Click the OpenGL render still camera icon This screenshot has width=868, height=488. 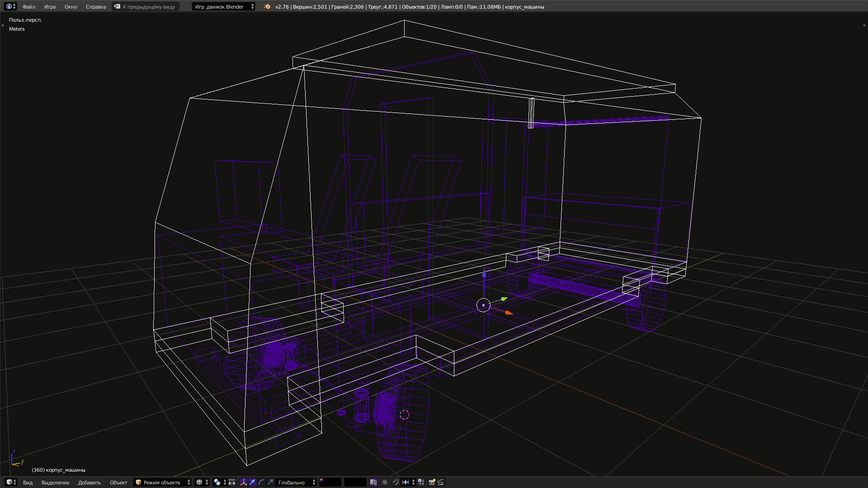431,482
